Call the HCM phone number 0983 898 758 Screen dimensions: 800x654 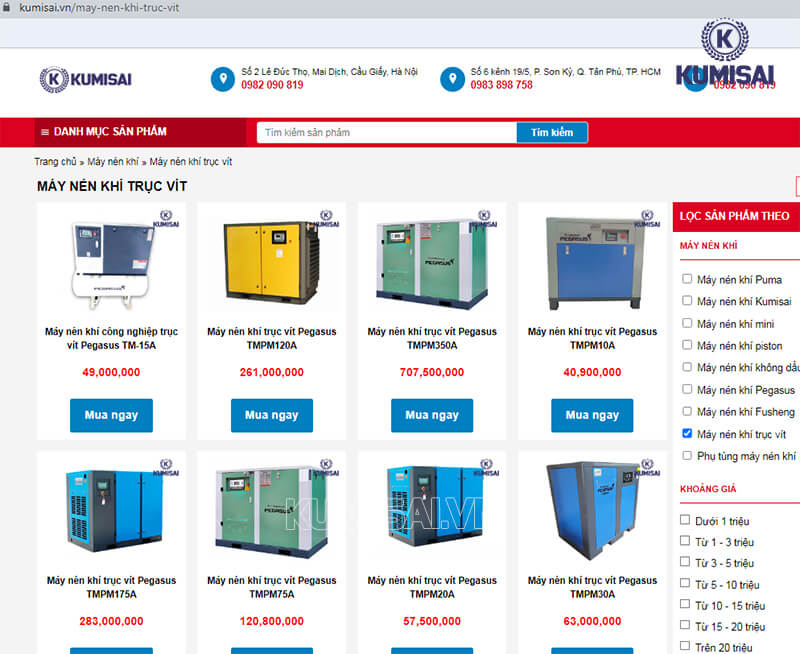coord(502,85)
